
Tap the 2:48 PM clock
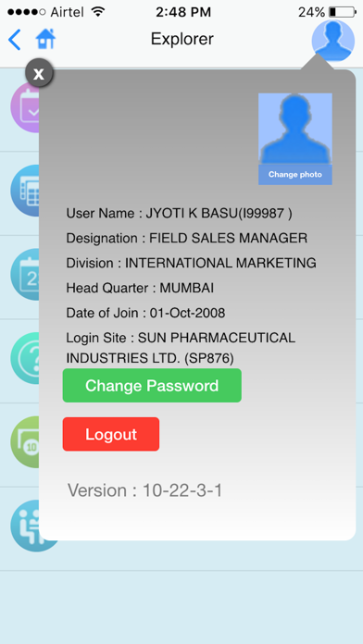(x=183, y=12)
